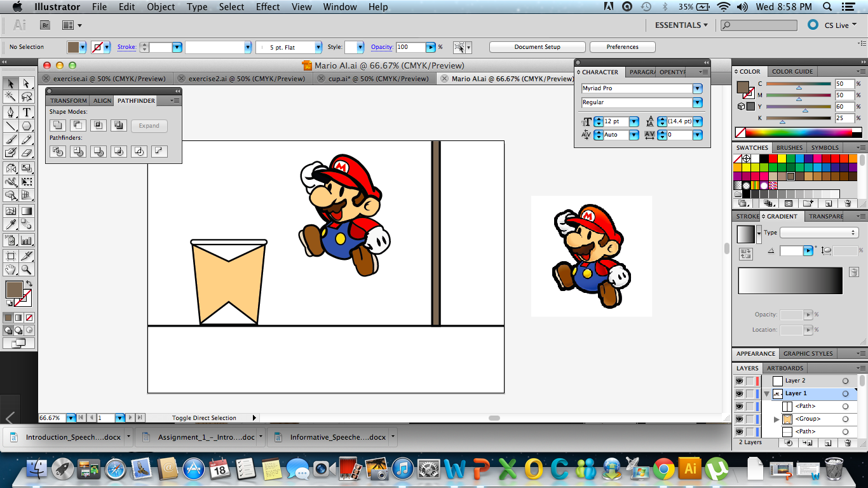Image resolution: width=868 pixels, height=488 pixels.
Task: Select the Type tool
Action: tap(27, 112)
